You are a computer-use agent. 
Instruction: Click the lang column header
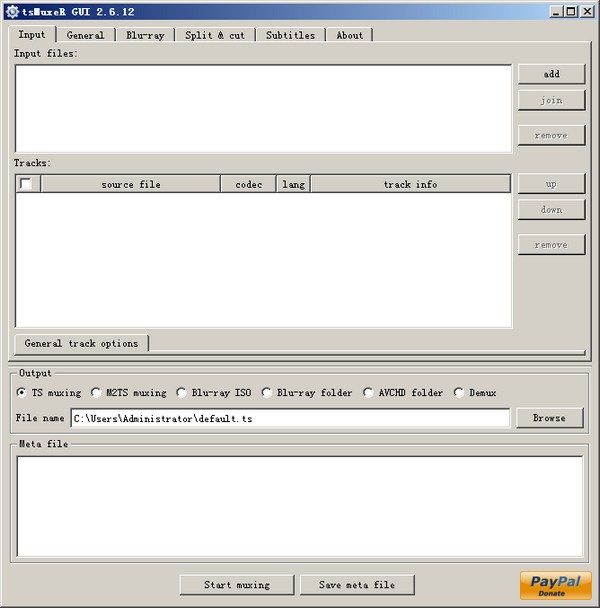click(293, 184)
